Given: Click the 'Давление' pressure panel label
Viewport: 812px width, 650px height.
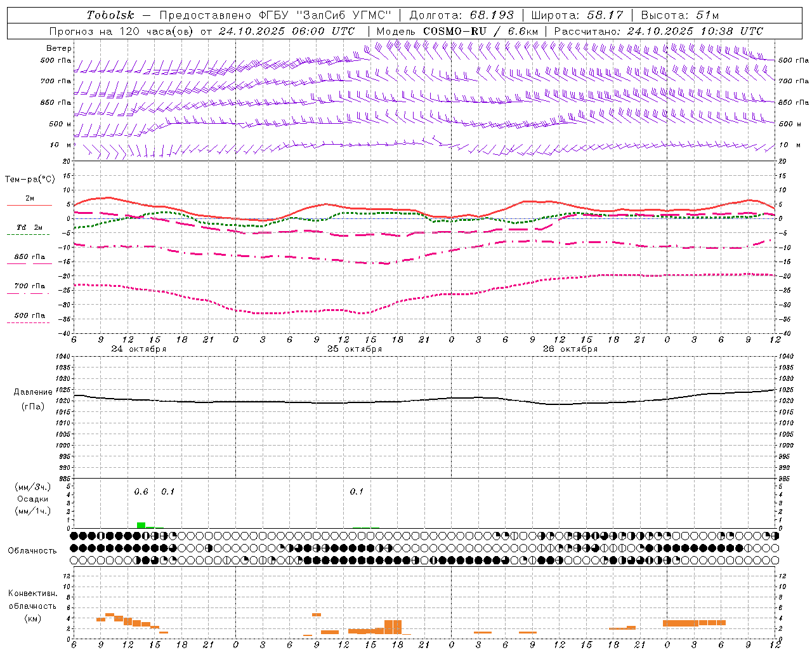Looking at the screenshot, I should (x=33, y=392).
